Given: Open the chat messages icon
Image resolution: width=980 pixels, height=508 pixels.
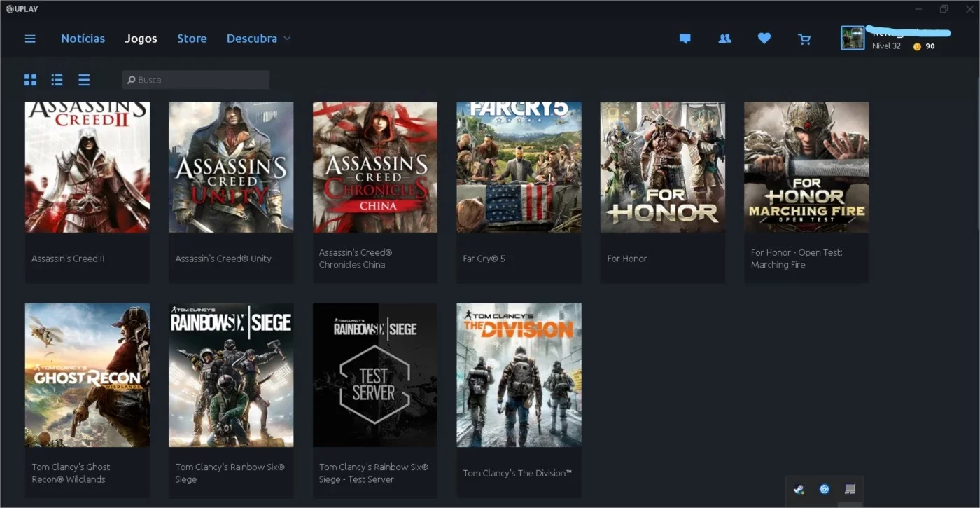Looking at the screenshot, I should 685,39.
